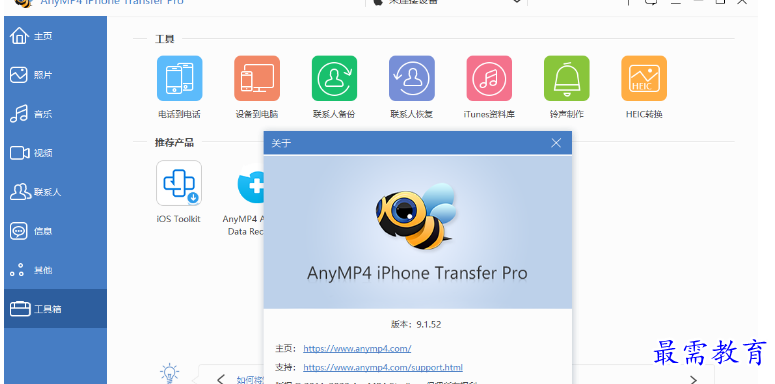Open the Contacts Backup (联系人备份) tool
This screenshot has height=384, width=775.
click(334, 79)
